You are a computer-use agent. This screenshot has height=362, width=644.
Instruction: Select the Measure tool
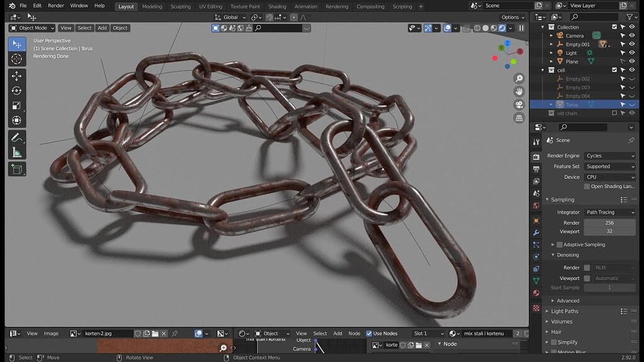(17, 152)
